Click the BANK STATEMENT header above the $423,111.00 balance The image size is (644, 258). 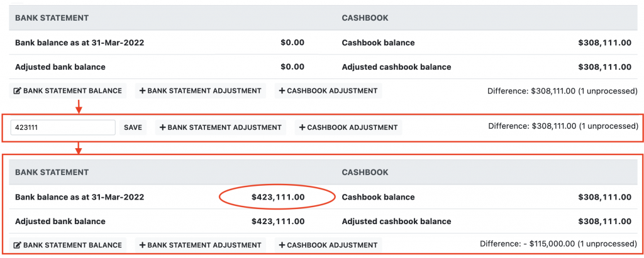(x=52, y=172)
